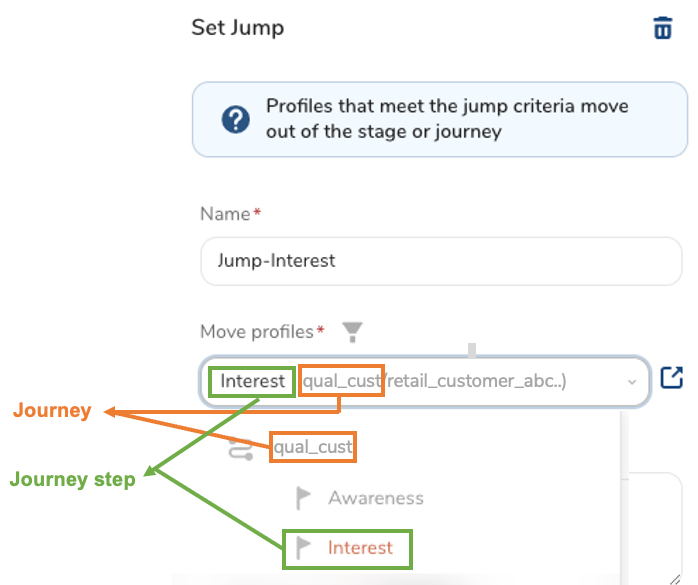Expand the Move profiles dropdown chevron
This screenshot has width=698, height=585.
coord(631,381)
